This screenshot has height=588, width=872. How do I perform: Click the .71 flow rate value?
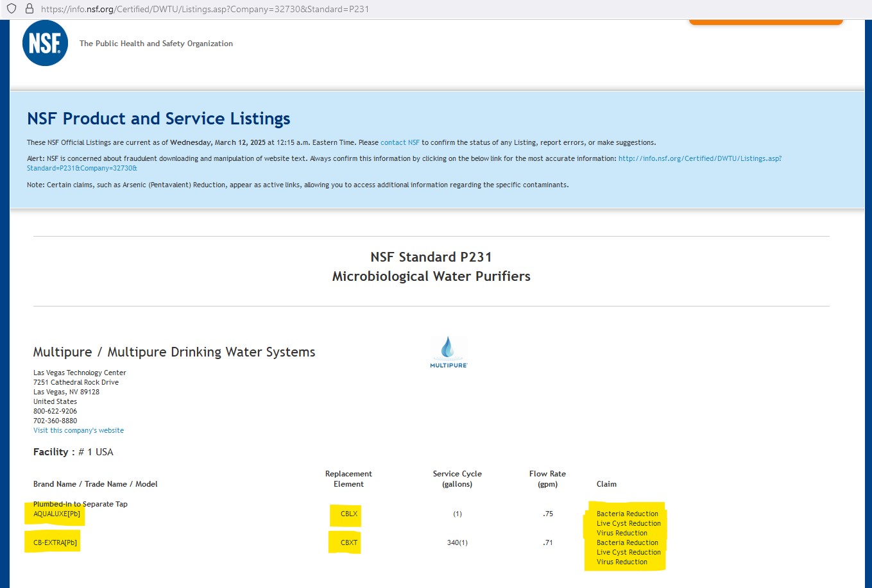click(x=548, y=542)
